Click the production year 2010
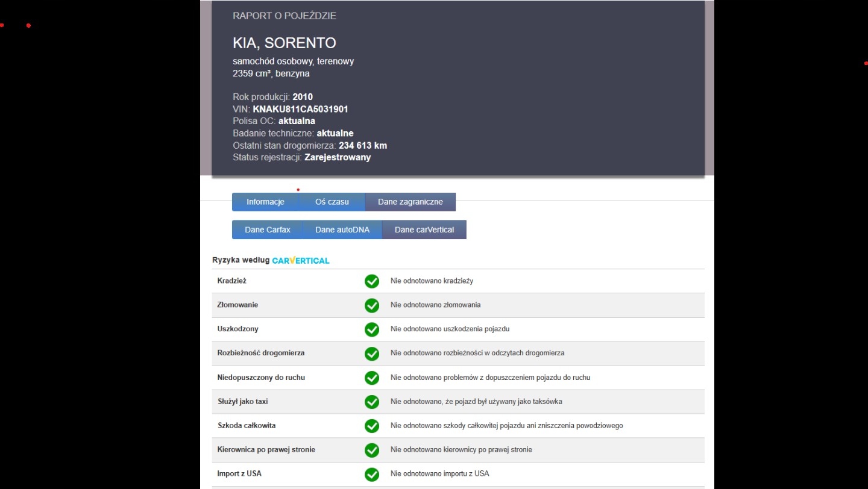Image resolution: width=868 pixels, height=489 pixels. [x=303, y=97]
